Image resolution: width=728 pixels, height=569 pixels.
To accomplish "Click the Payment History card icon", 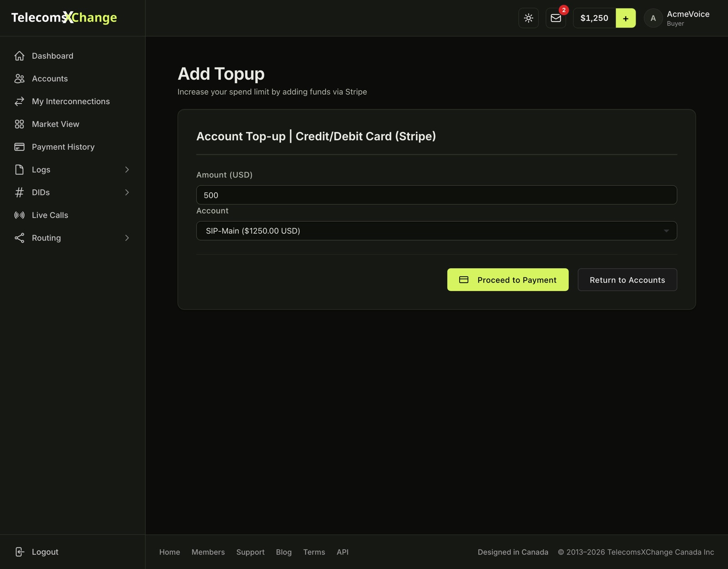I will pos(19,147).
